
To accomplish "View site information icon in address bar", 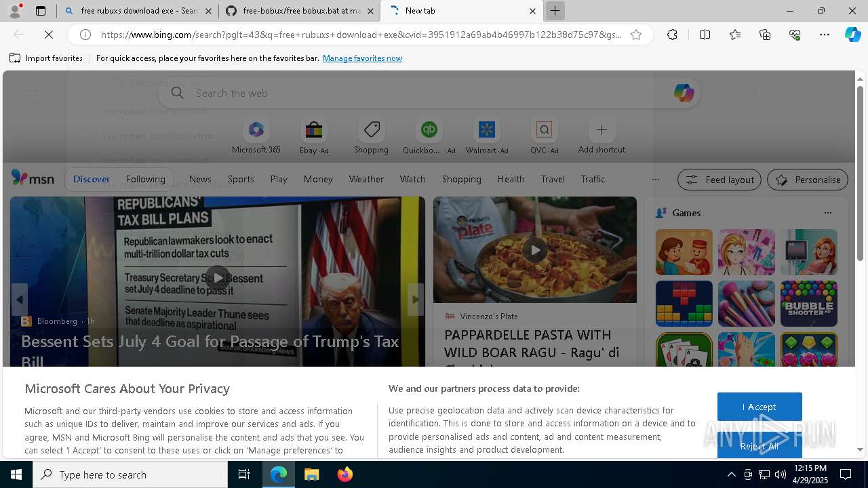I will pos(85,35).
